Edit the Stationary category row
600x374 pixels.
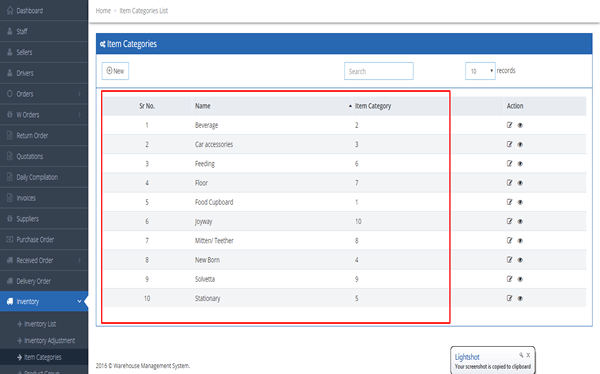coord(509,298)
